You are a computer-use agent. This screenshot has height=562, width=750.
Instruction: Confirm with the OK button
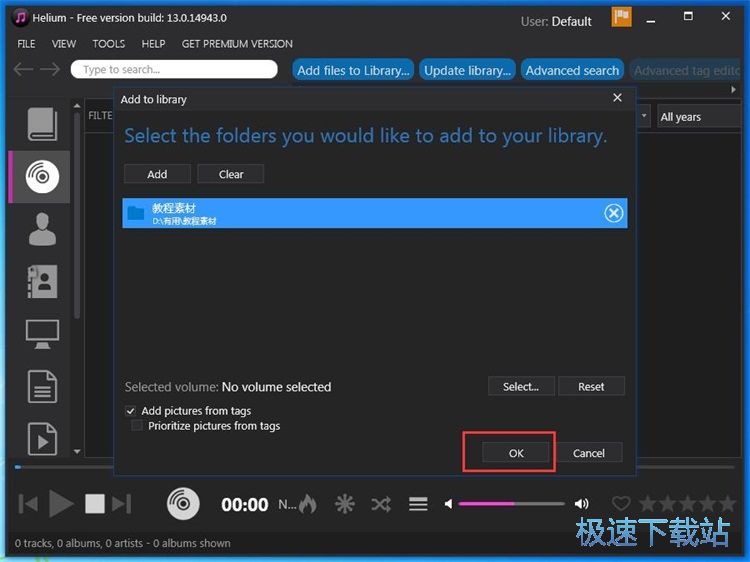coord(516,452)
